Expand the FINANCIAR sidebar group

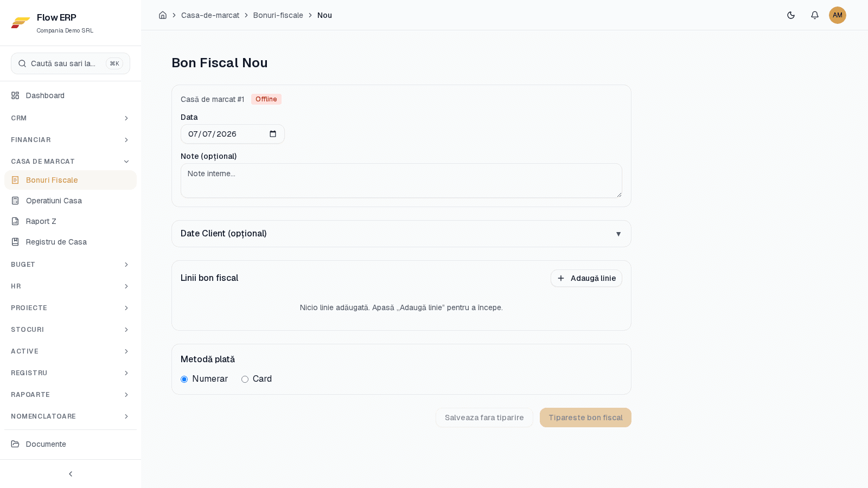pyautogui.click(x=71, y=140)
